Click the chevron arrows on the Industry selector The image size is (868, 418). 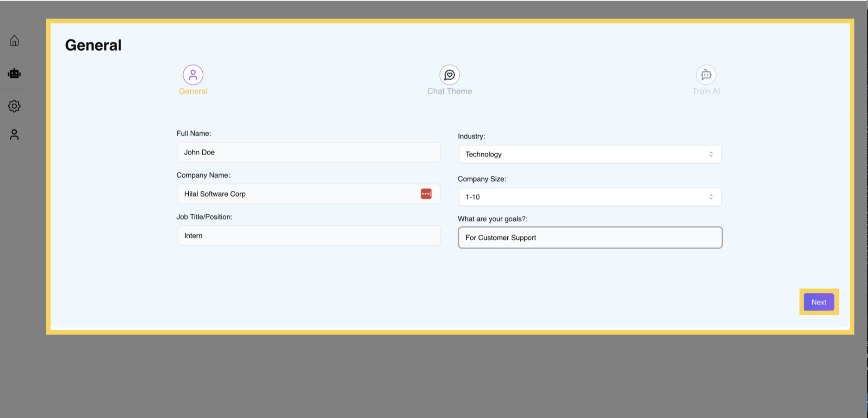pos(711,154)
